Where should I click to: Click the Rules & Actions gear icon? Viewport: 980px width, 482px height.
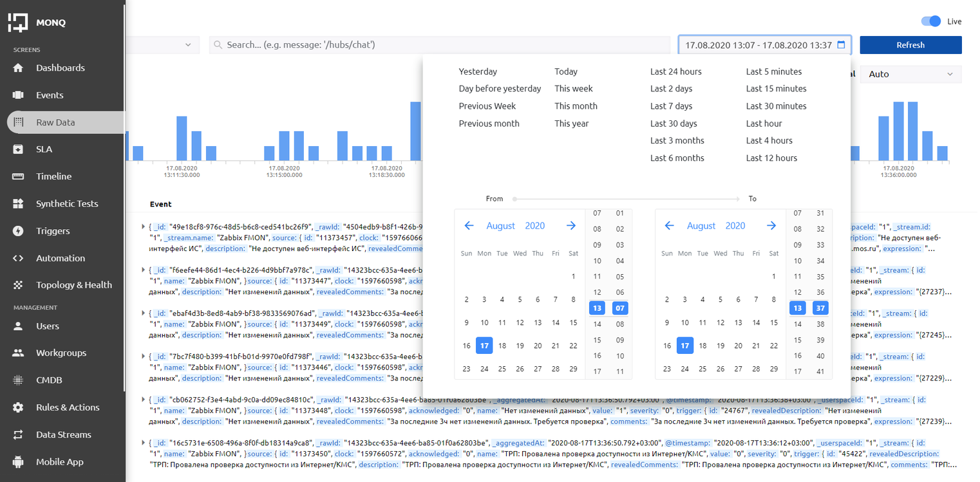18,407
